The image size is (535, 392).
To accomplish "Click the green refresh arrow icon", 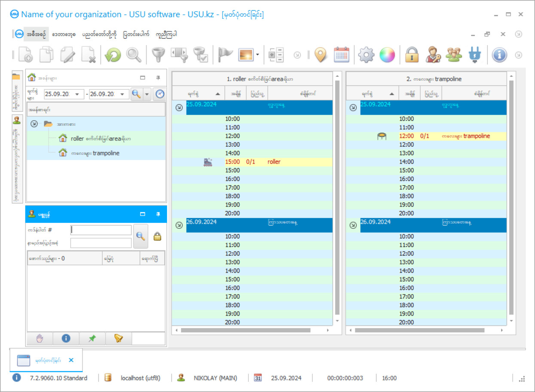I will pyautogui.click(x=113, y=55).
